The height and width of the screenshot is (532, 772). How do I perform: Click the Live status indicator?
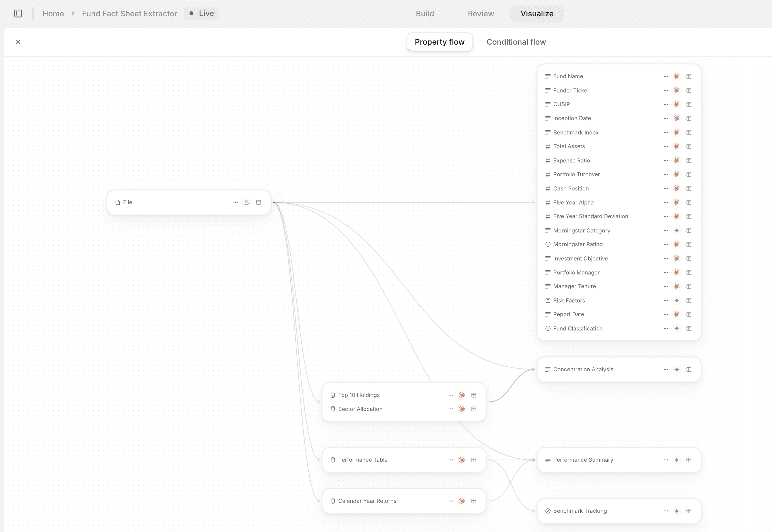(201, 13)
